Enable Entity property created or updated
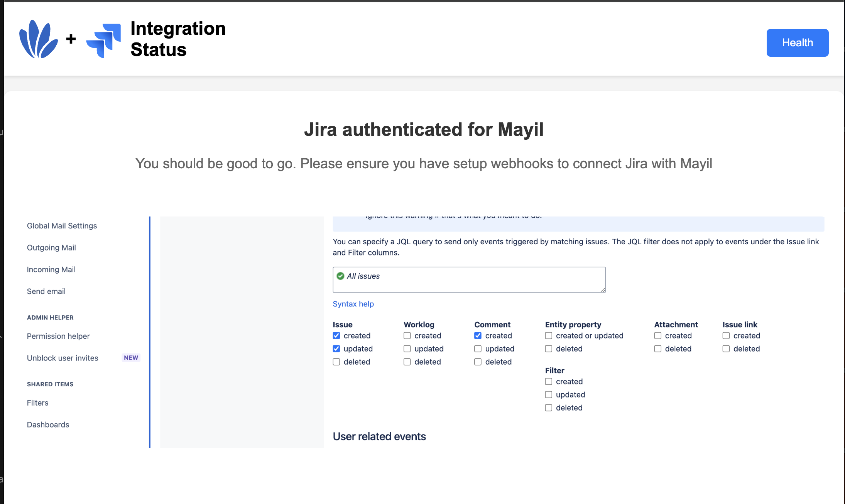 [548, 335]
